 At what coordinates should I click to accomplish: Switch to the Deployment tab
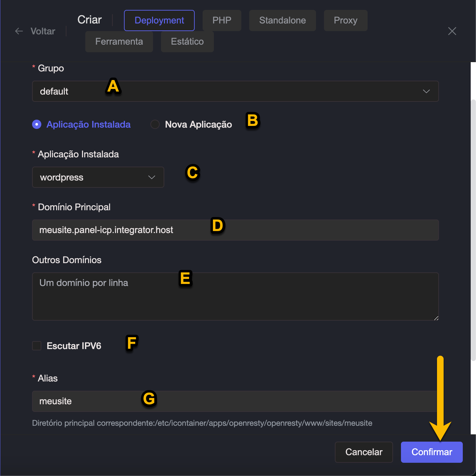tap(159, 20)
